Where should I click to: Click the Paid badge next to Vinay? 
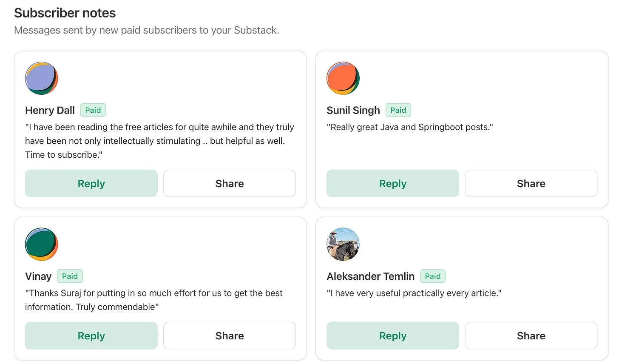tap(70, 276)
